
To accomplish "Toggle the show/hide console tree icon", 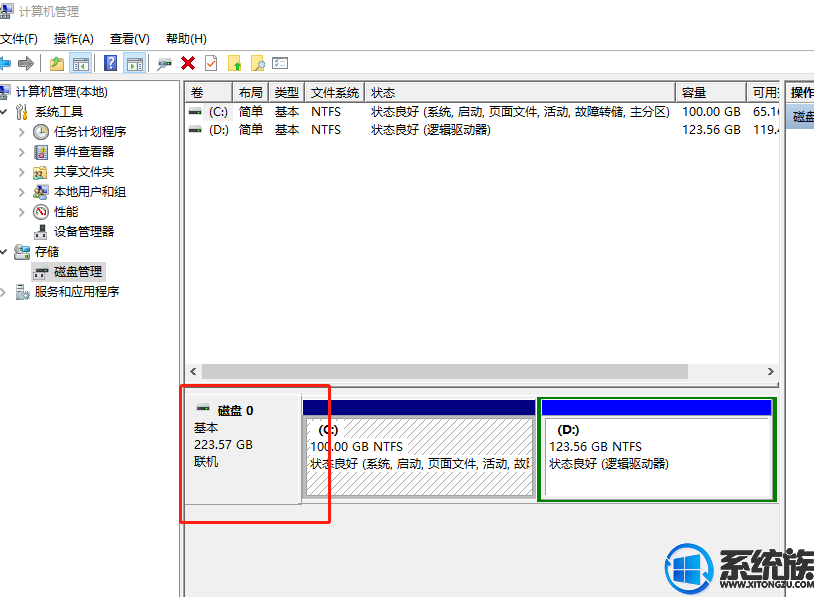I will [81, 64].
